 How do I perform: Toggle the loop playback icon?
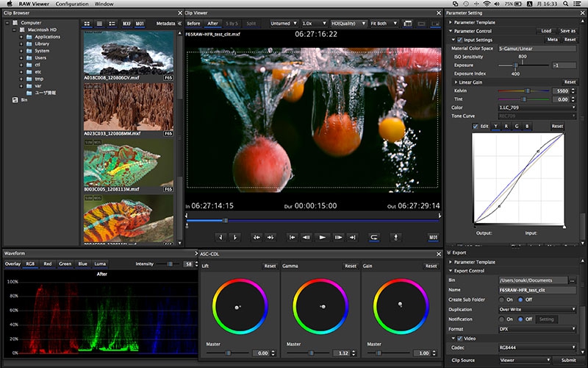click(x=374, y=237)
